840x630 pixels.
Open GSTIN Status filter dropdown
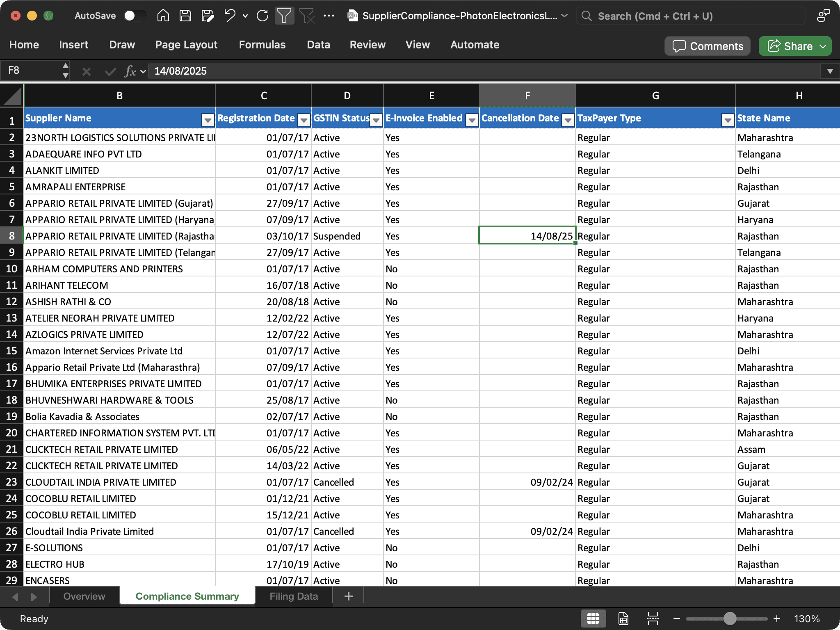coord(376,120)
